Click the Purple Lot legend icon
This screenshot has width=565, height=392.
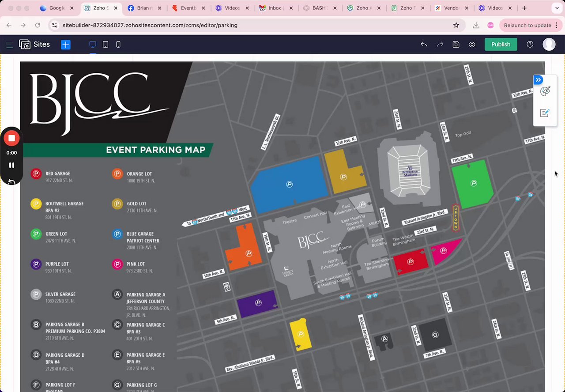36,264
